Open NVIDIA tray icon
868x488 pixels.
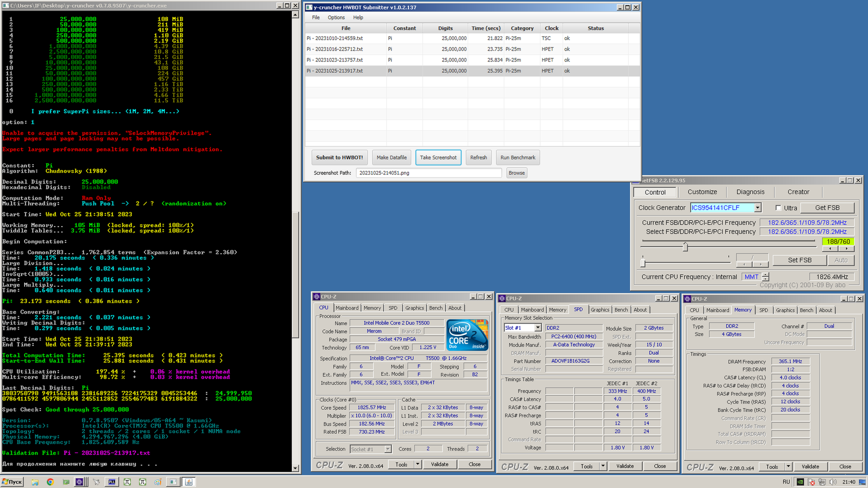(x=800, y=482)
